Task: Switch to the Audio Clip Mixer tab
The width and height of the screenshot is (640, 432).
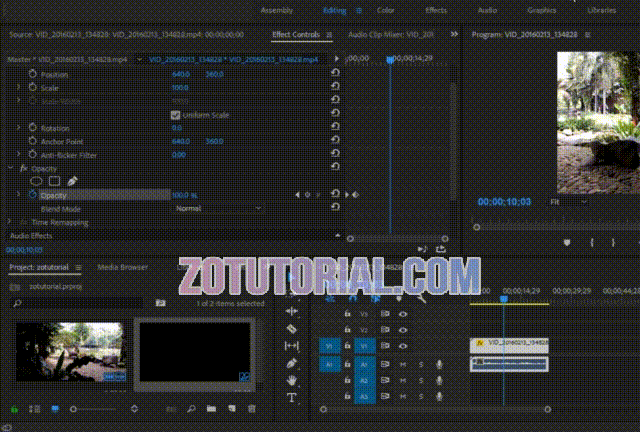Action: [391, 35]
